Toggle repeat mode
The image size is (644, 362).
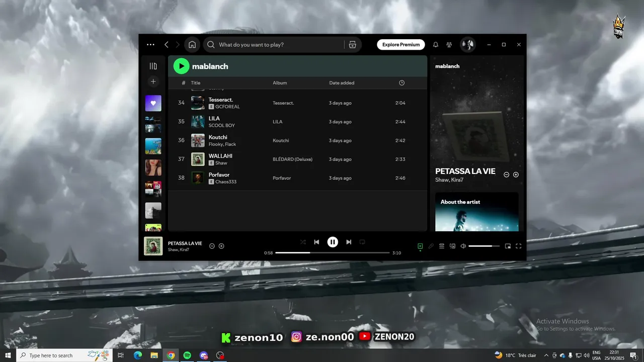click(x=362, y=242)
